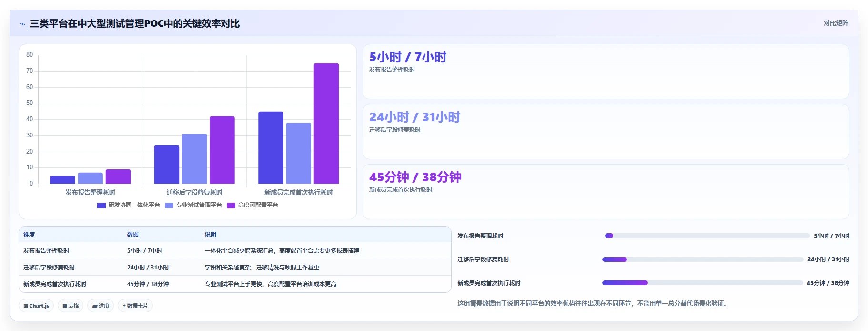The width and height of the screenshot is (868, 331).
Task: Click the 数据 column header
Action: pyautogui.click(x=133, y=235)
